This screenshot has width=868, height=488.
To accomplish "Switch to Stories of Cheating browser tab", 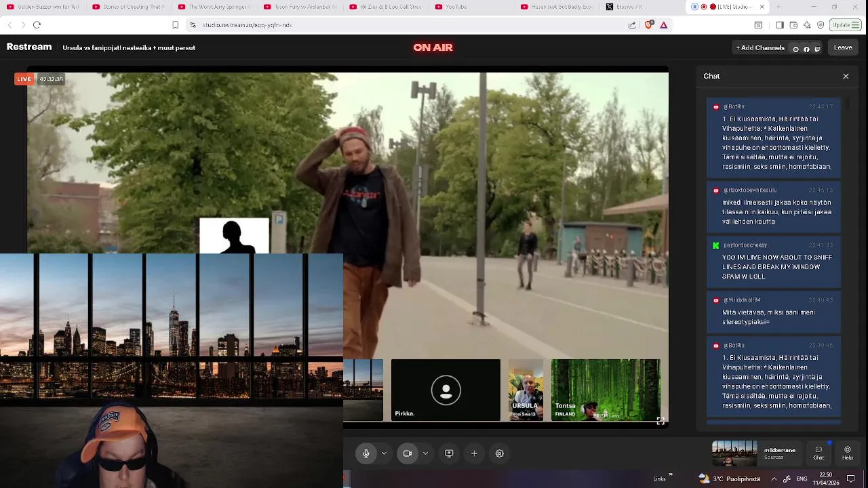I will 128,7.
